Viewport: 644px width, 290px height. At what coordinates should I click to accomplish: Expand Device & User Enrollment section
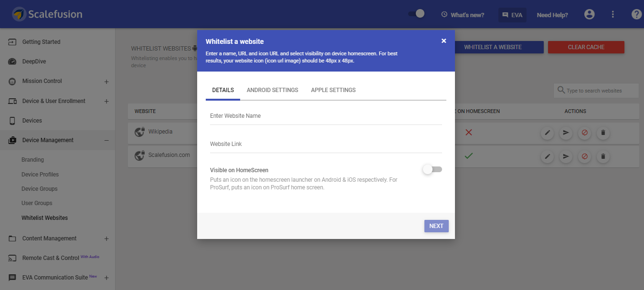[x=106, y=101]
